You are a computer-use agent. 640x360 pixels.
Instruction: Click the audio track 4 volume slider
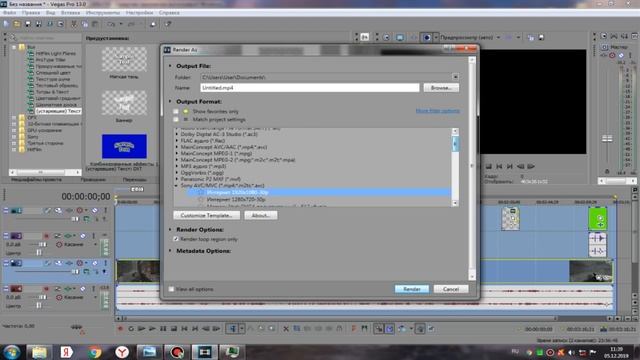coord(43,297)
